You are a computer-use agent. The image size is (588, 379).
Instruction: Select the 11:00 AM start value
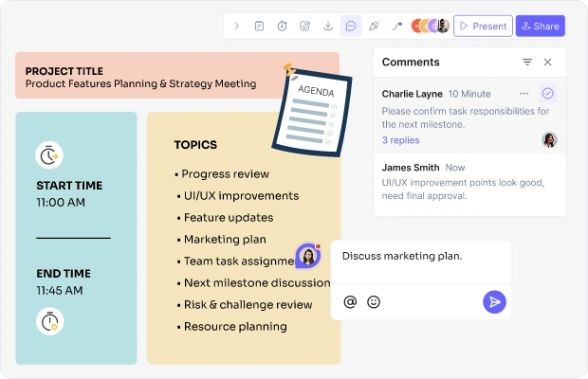click(61, 202)
